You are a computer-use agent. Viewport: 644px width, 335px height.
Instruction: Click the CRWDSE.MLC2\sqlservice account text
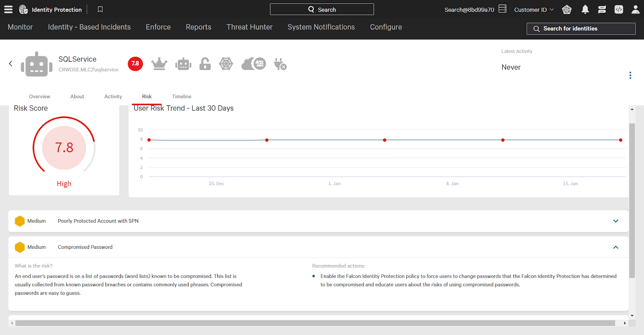tap(89, 70)
